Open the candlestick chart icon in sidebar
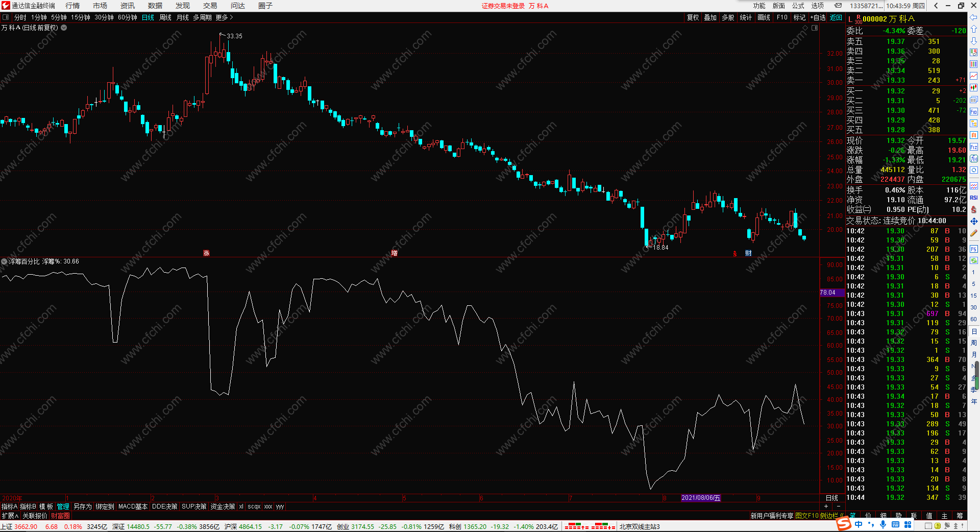The width and height of the screenshot is (980, 532). pos(973,87)
